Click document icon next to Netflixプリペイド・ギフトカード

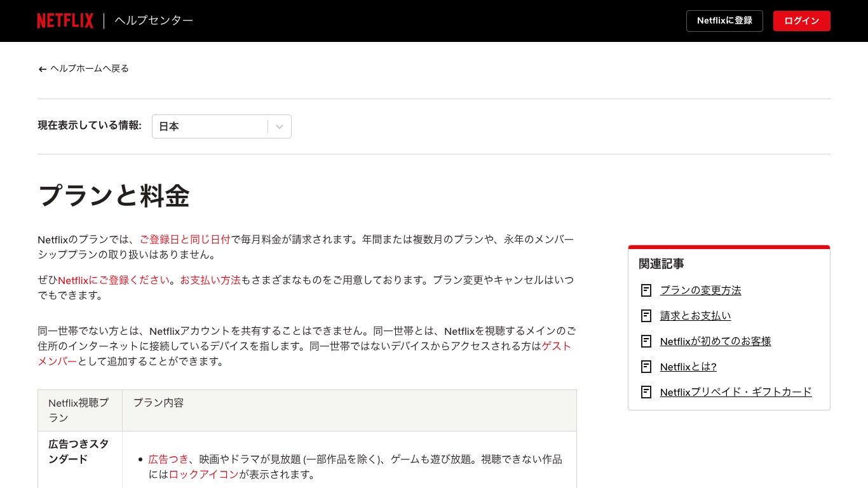[646, 392]
